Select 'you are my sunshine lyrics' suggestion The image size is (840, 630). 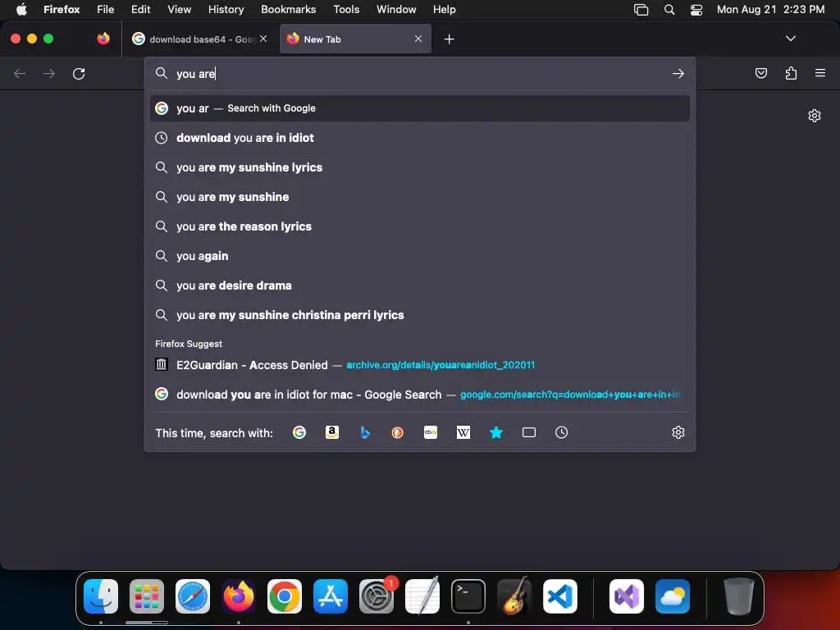(x=420, y=167)
